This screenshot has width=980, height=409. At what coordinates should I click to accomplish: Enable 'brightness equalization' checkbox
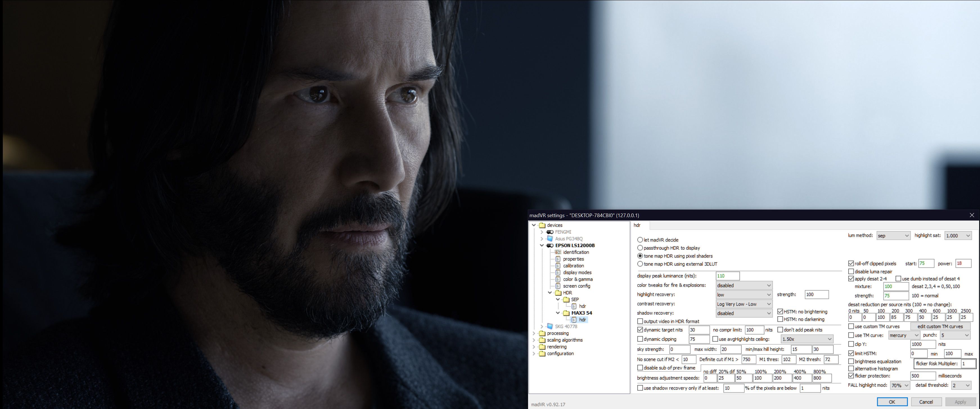click(x=851, y=361)
